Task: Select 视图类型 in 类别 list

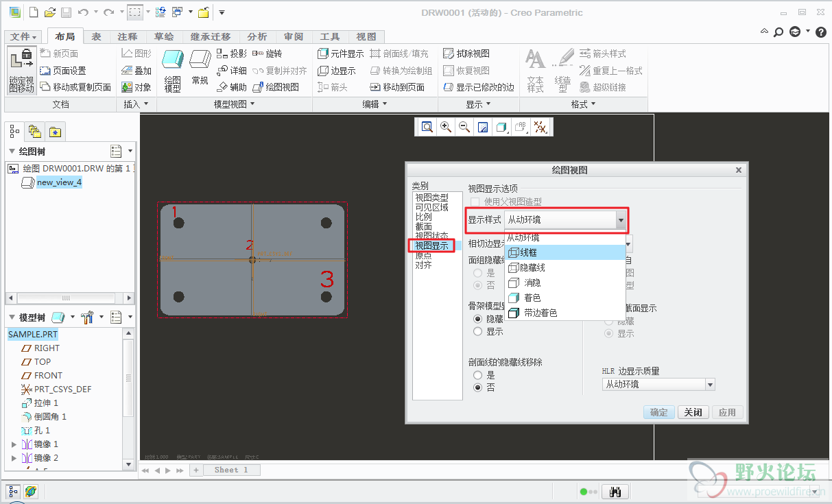Action: coord(431,197)
